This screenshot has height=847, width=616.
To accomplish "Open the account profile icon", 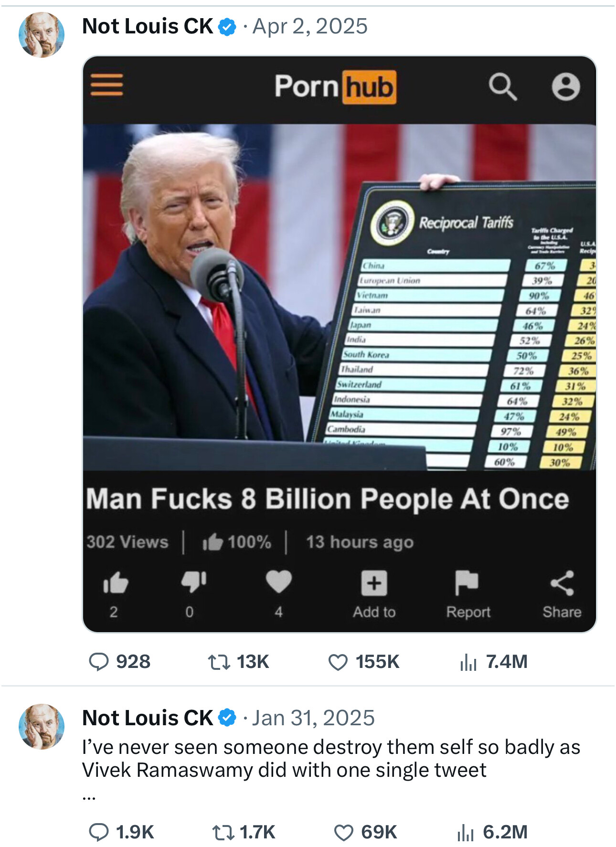I will click(x=566, y=87).
